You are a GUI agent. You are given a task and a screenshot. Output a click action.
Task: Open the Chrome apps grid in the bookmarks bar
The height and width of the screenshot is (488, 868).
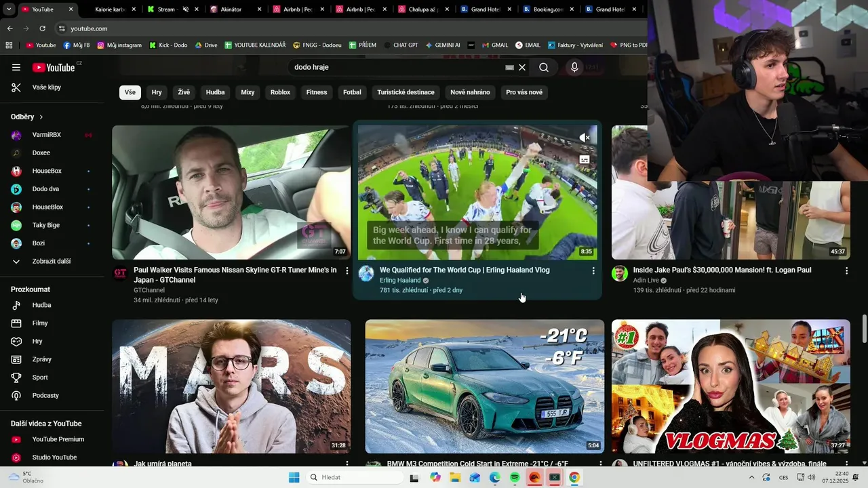click(9, 45)
